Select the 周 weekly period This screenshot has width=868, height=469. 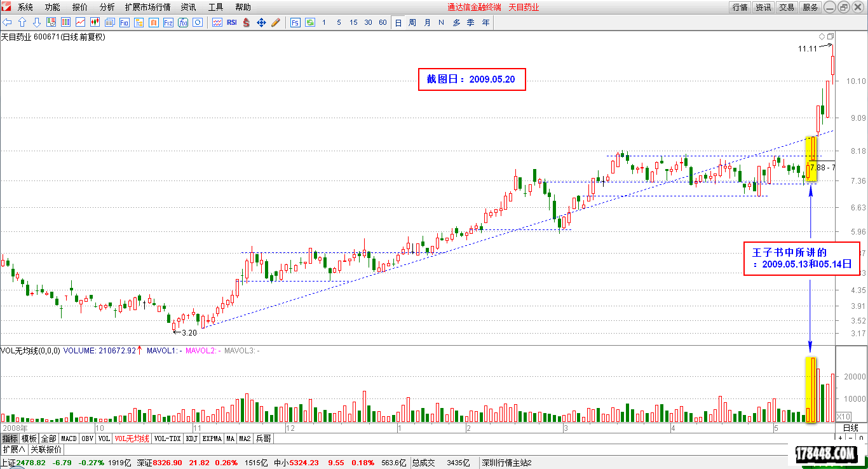click(x=412, y=22)
